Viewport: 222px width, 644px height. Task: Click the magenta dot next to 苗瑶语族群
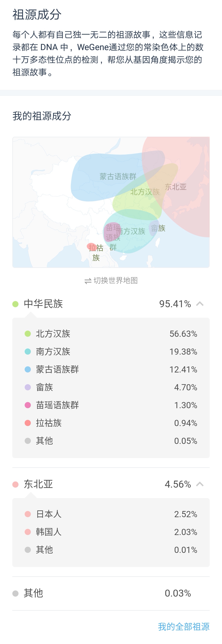pyautogui.click(x=28, y=405)
